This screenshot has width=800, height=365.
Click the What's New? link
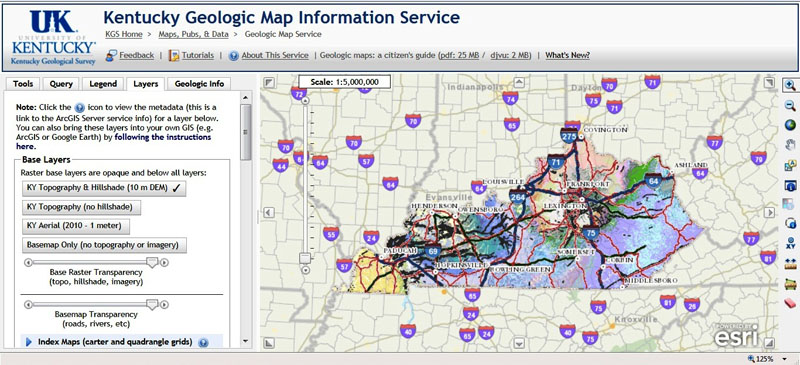567,55
